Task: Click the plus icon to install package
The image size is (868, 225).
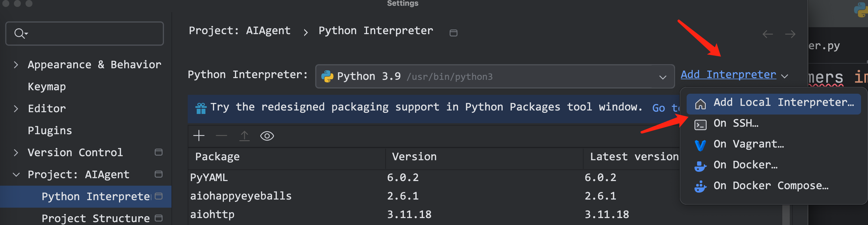Action: [x=199, y=136]
